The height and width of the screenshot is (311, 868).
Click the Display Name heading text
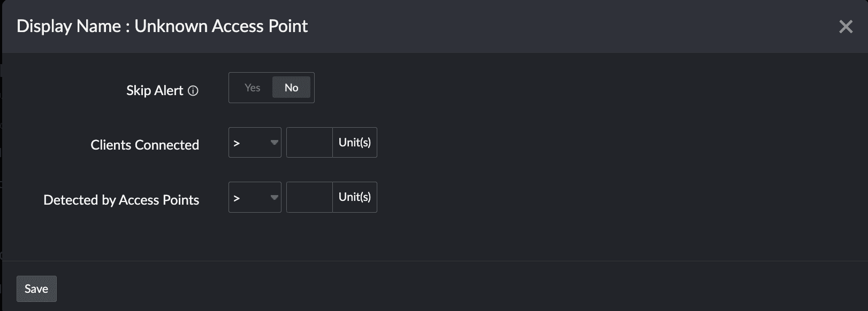[68, 26]
